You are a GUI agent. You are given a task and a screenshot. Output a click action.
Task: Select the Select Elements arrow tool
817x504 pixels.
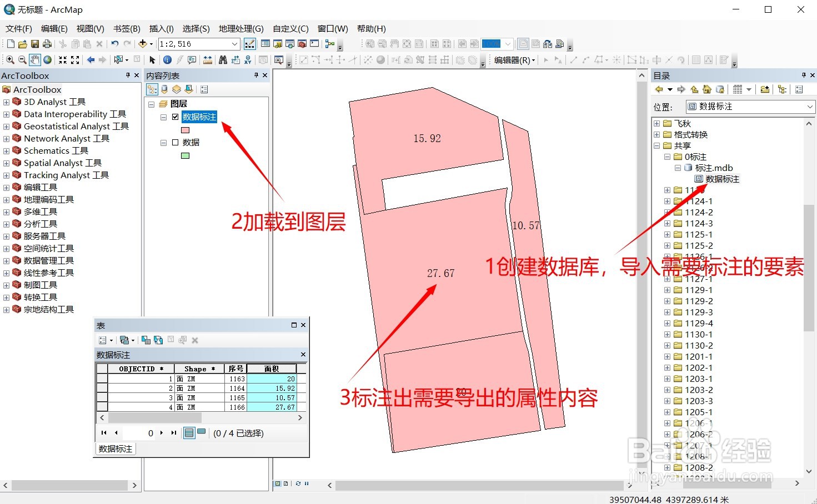pyautogui.click(x=152, y=60)
